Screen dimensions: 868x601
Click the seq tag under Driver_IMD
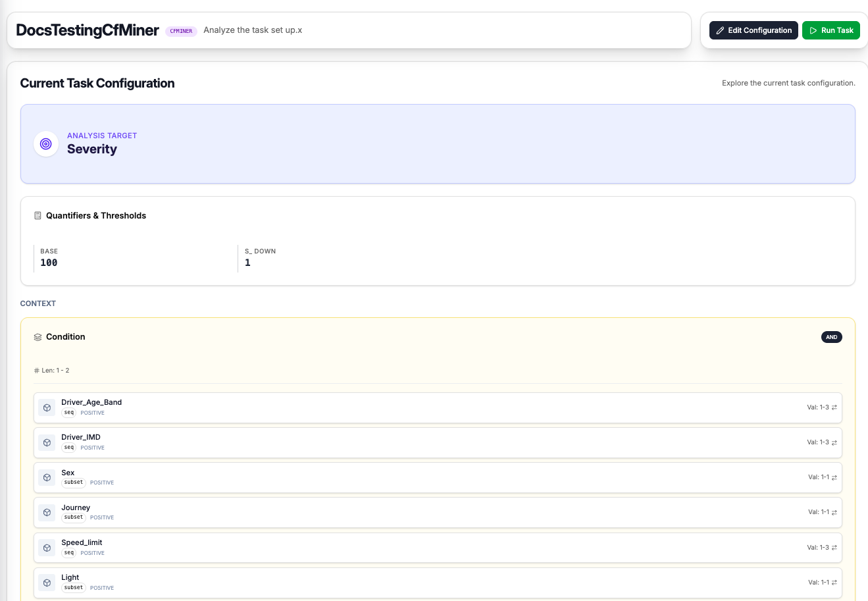69,448
